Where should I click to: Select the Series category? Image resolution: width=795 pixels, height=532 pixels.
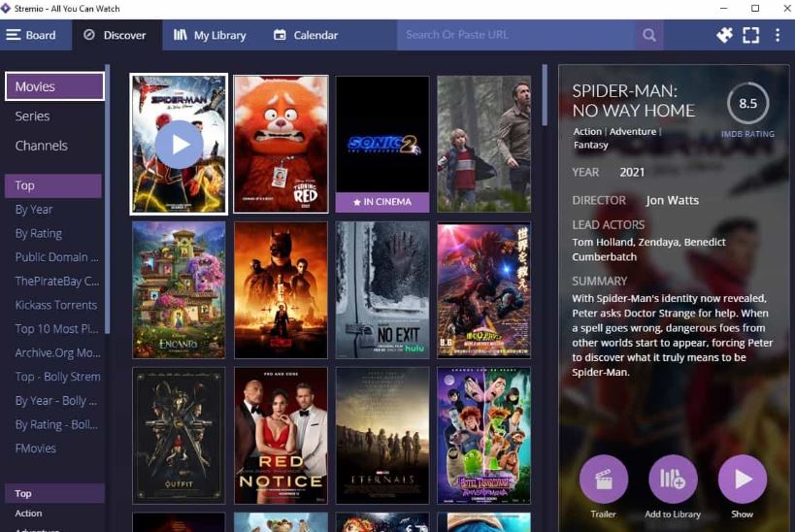pos(32,116)
